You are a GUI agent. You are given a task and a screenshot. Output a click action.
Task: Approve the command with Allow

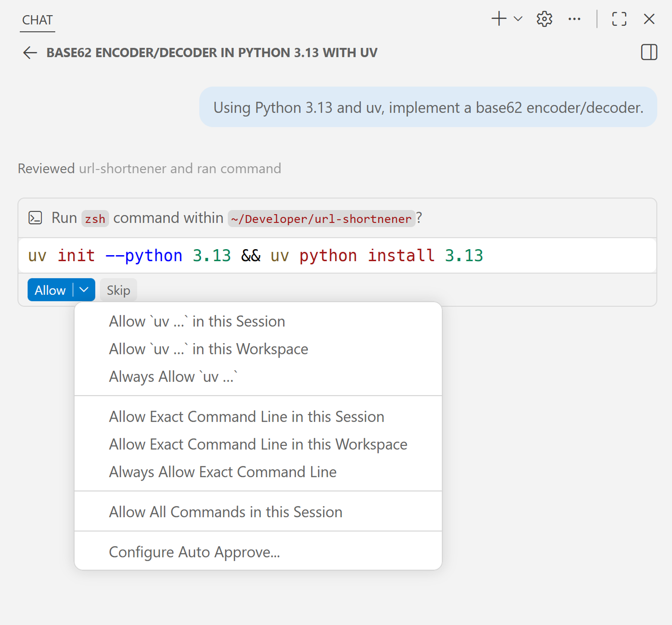pyautogui.click(x=50, y=290)
